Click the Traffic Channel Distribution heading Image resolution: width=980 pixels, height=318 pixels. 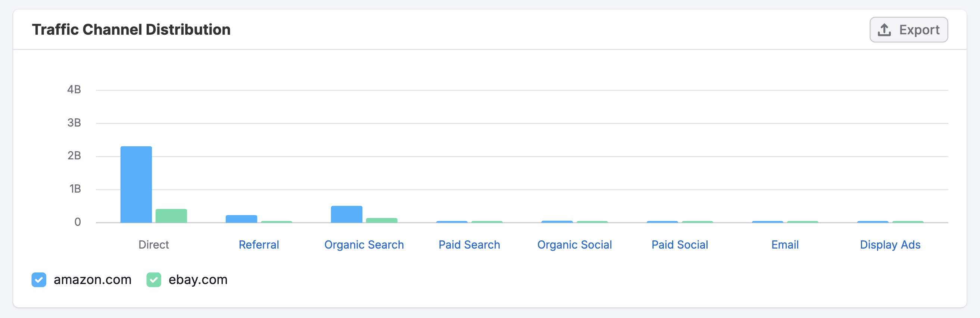[131, 29]
